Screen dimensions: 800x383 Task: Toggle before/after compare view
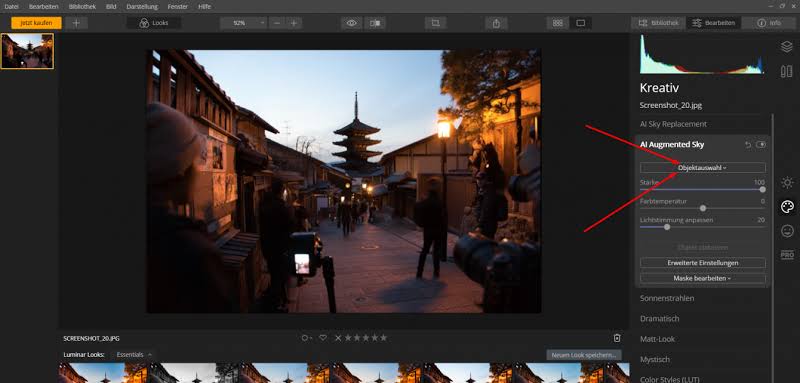click(375, 23)
